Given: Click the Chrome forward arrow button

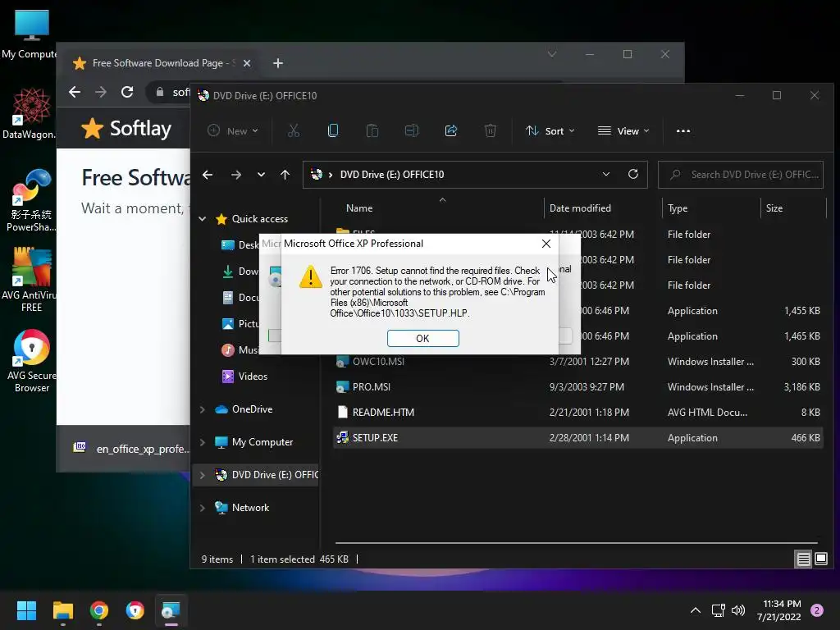Looking at the screenshot, I should click(101, 92).
